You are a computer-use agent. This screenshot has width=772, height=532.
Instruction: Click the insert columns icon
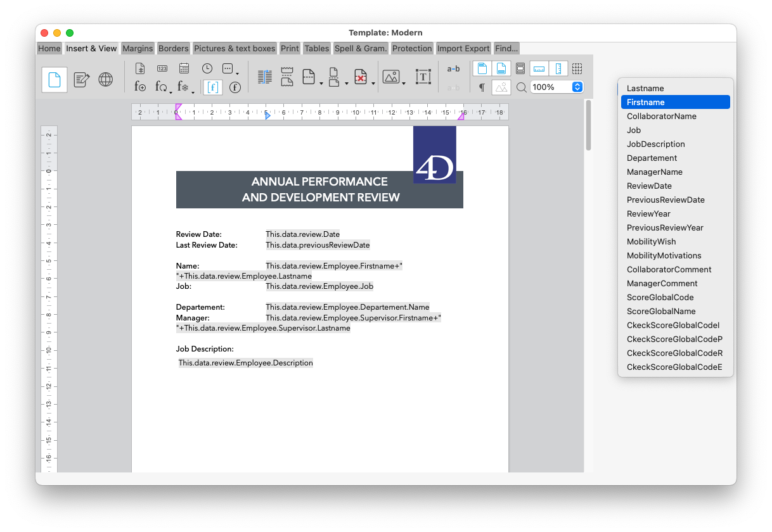click(x=265, y=77)
